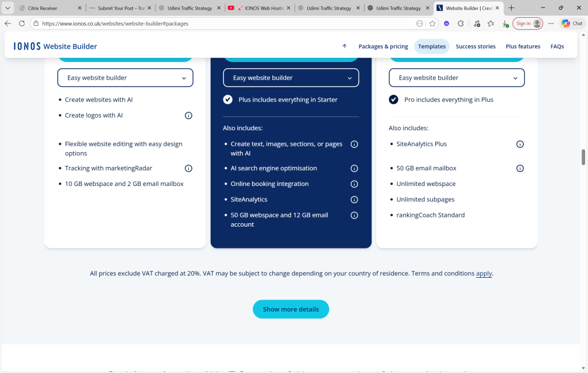
Task: Open info icon for AI search engine optimisation
Action: click(x=354, y=169)
